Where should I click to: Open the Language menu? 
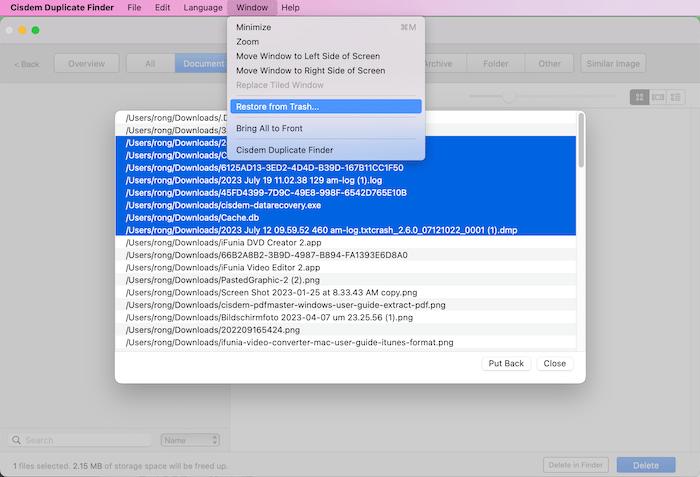[x=203, y=7]
